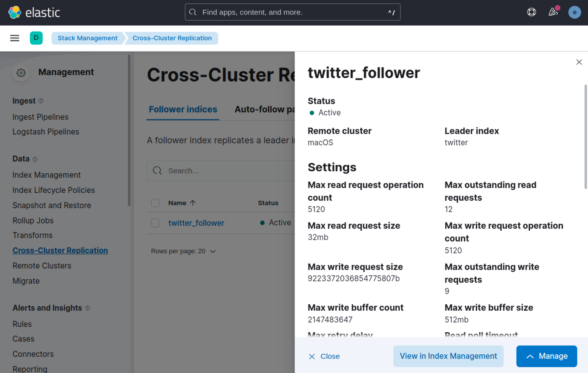The height and width of the screenshot is (373, 588).
Task: Open the newsfeed celebration icon
Action: pyautogui.click(x=553, y=12)
